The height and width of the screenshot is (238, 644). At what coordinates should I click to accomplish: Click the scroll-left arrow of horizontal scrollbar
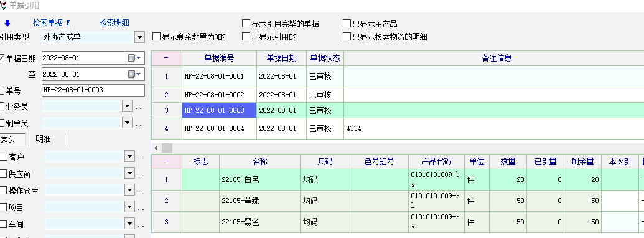point(156,148)
